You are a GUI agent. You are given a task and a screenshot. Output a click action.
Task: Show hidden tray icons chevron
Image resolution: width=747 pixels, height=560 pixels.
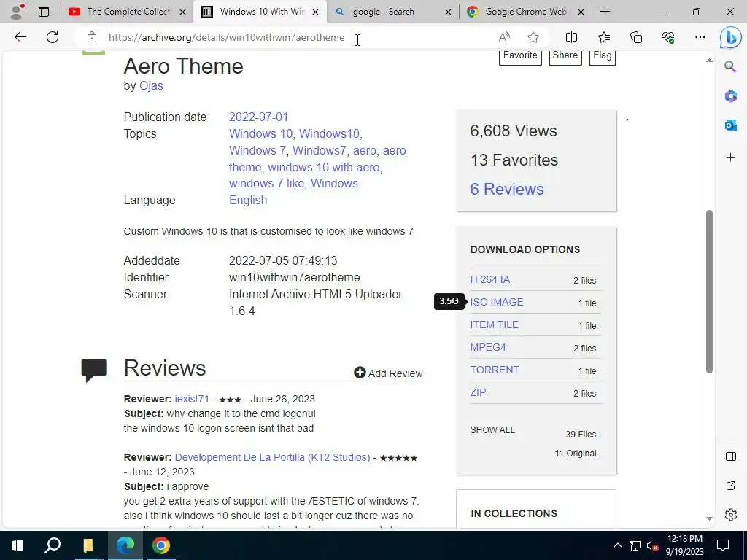617,545
